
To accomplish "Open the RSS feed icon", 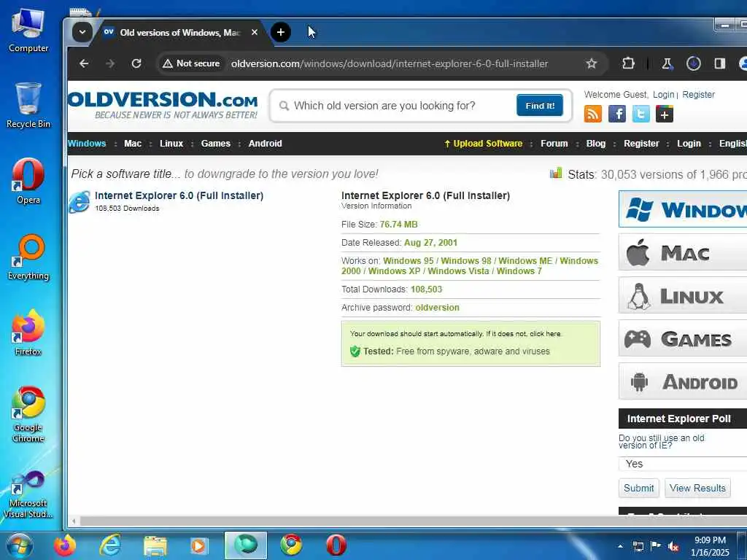I will pyautogui.click(x=592, y=114).
